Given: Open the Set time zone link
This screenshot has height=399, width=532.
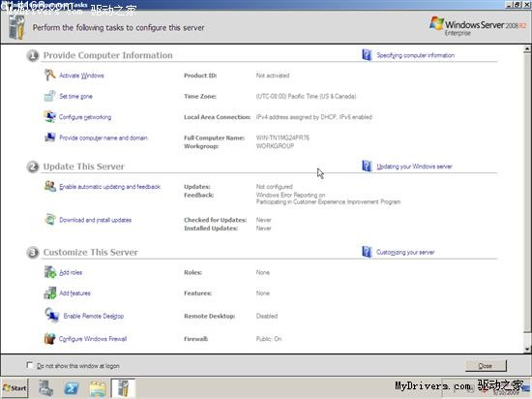Looking at the screenshot, I should point(75,97).
